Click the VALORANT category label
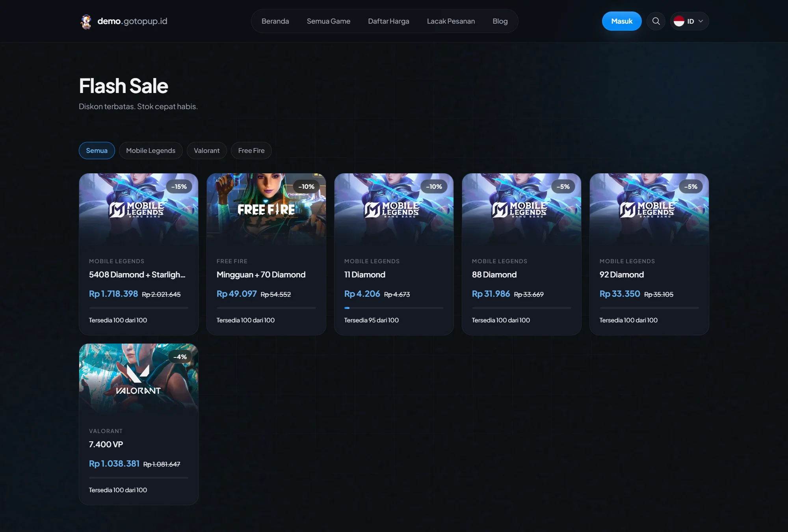 click(x=106, y=431)
